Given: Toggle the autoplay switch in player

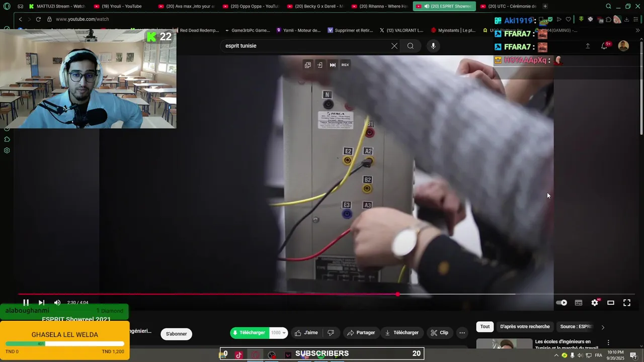Looking at the screenshot, I should (562, 303).
